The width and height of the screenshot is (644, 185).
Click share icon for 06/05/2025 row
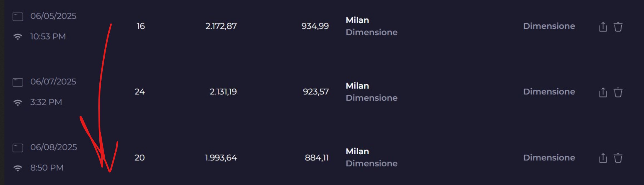pyautogui.click(x=603, y=27)
